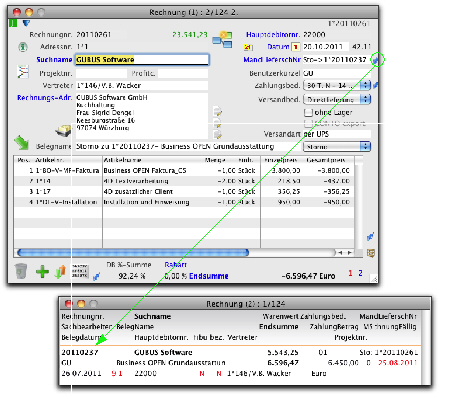Click the red 1 box beside Datum
This screenshot has height=399, width=449.
(x=295, y=47)
